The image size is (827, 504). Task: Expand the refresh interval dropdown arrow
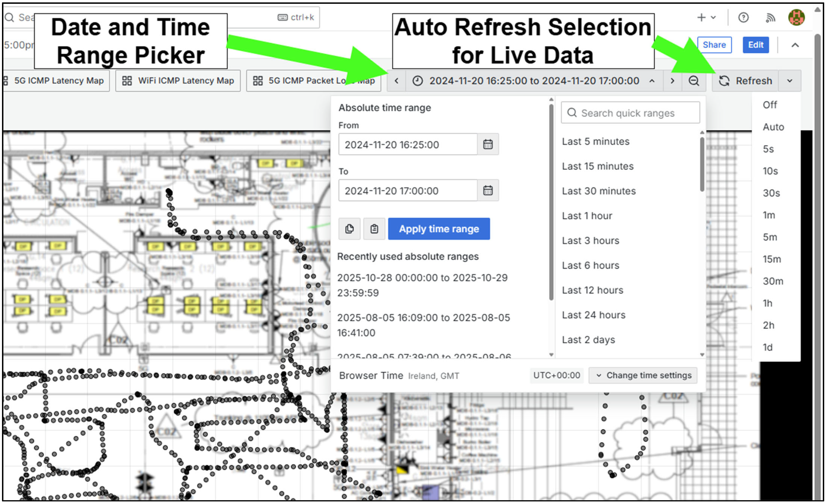point(790,81)
